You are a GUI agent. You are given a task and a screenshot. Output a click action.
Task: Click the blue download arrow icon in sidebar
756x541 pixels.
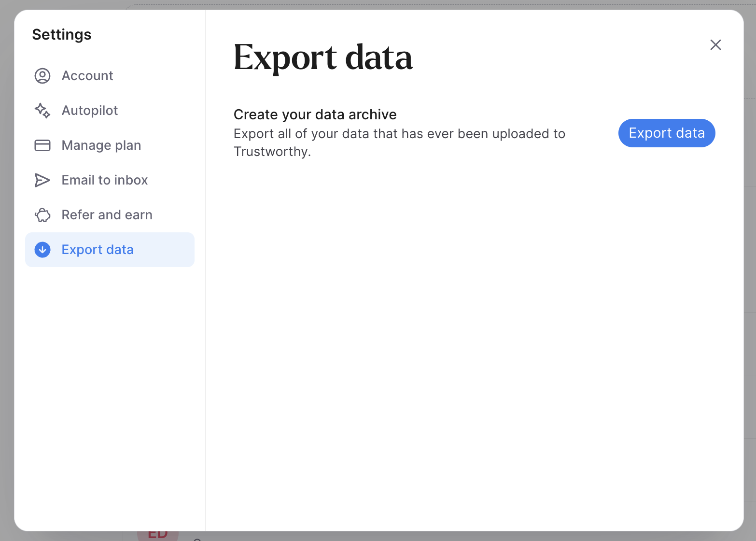click(x=42, y=250)
